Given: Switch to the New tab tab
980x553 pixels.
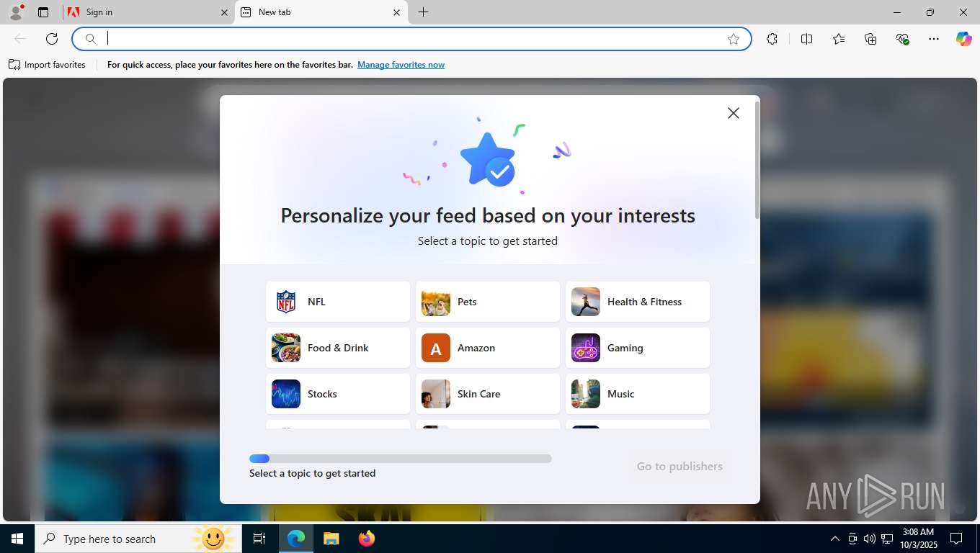Looking at the screenshot, I should tap(321, 12).
